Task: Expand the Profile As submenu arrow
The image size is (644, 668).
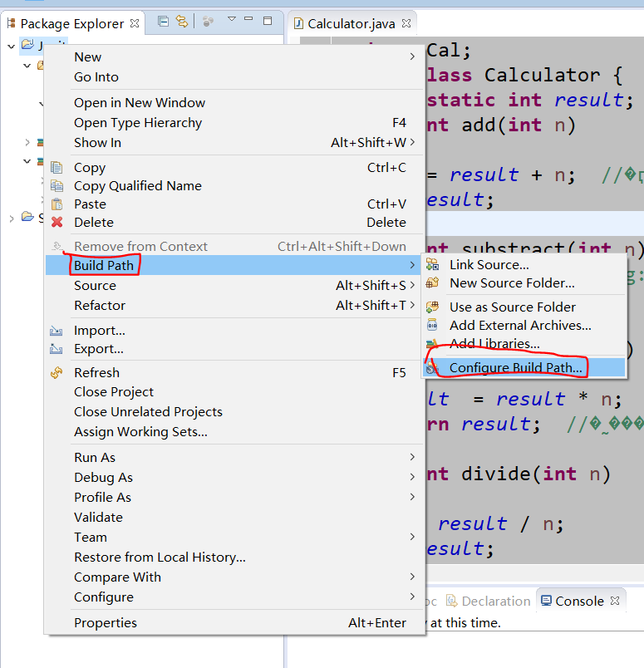Action: [x=412, y=497]
